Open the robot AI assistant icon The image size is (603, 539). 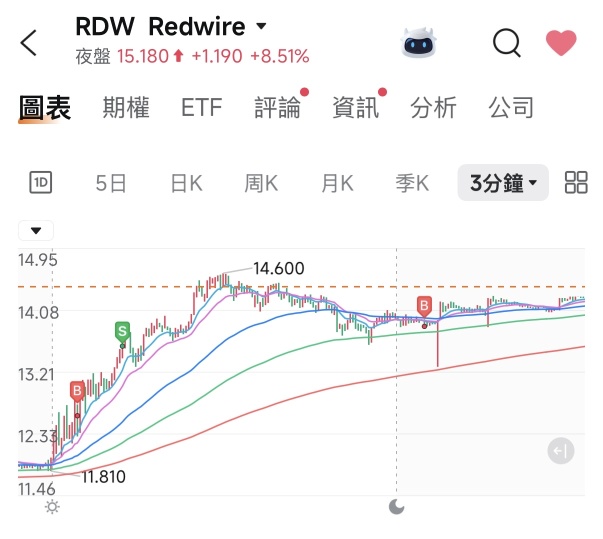[418, 43]
